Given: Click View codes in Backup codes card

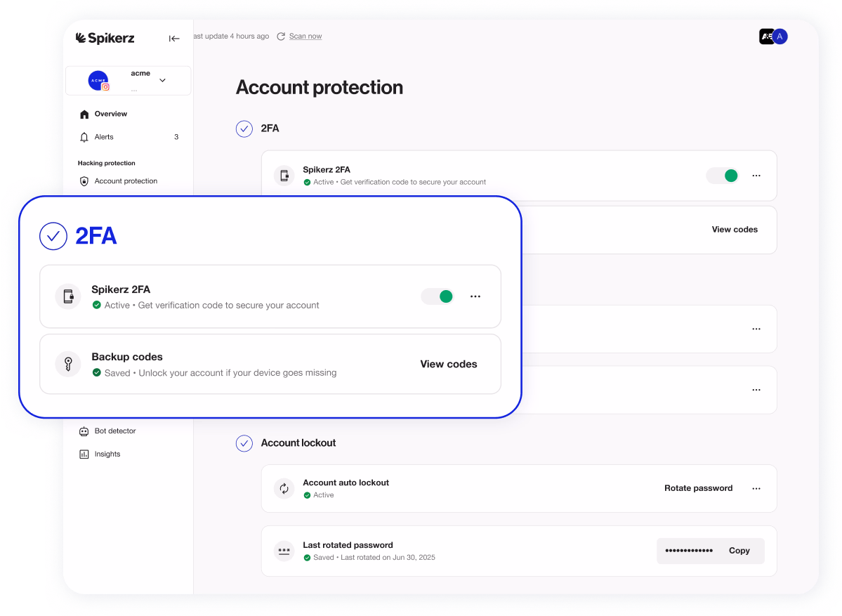Looking at the screenshot, I should (448, 364).
